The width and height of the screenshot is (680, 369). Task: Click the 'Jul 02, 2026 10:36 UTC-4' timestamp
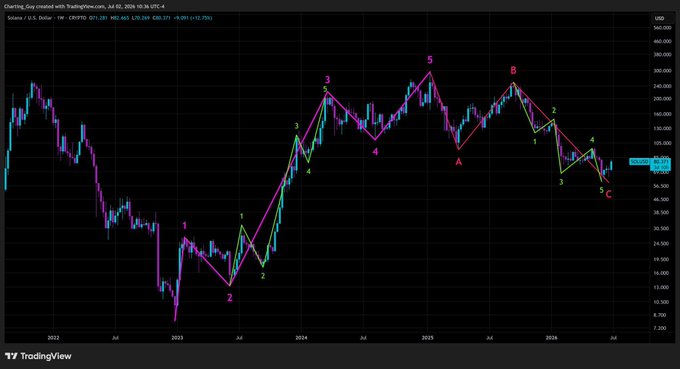[x=137, y=7]
